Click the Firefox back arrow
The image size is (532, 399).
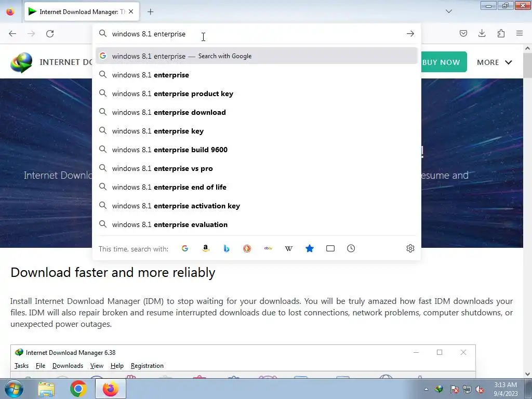point(12,34)
